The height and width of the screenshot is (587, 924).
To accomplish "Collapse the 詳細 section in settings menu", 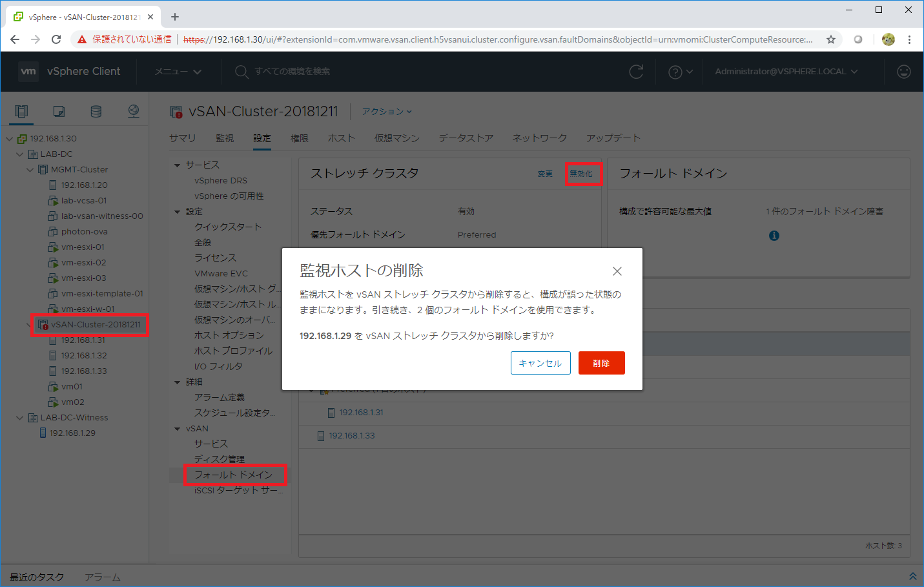I will pyautogui.click(x=177, y=382).
